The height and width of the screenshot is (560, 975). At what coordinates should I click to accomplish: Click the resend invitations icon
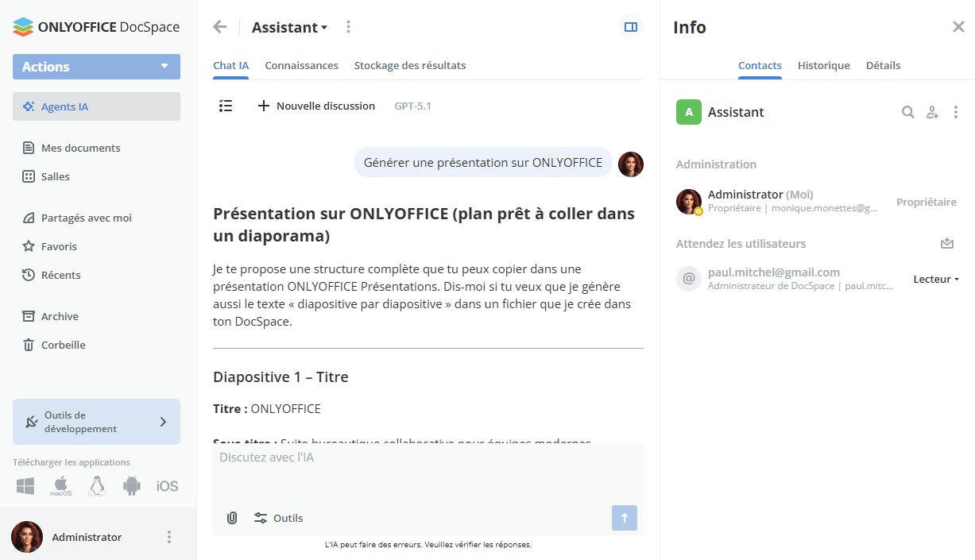pyautogui.click(x=946, y=244)
